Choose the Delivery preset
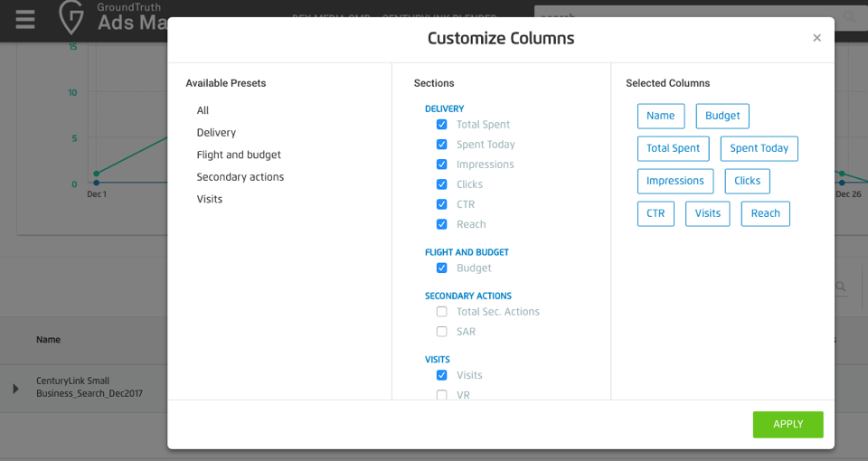The image size is (868, 461). click(x=216, y=133)
